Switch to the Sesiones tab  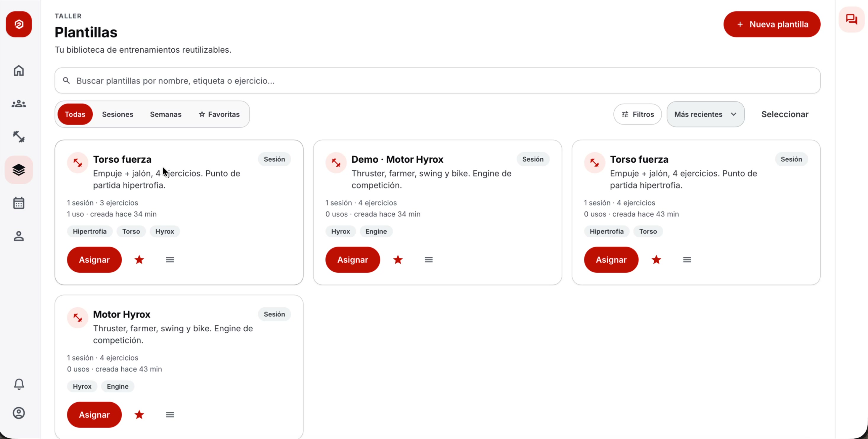click(118, 114)
